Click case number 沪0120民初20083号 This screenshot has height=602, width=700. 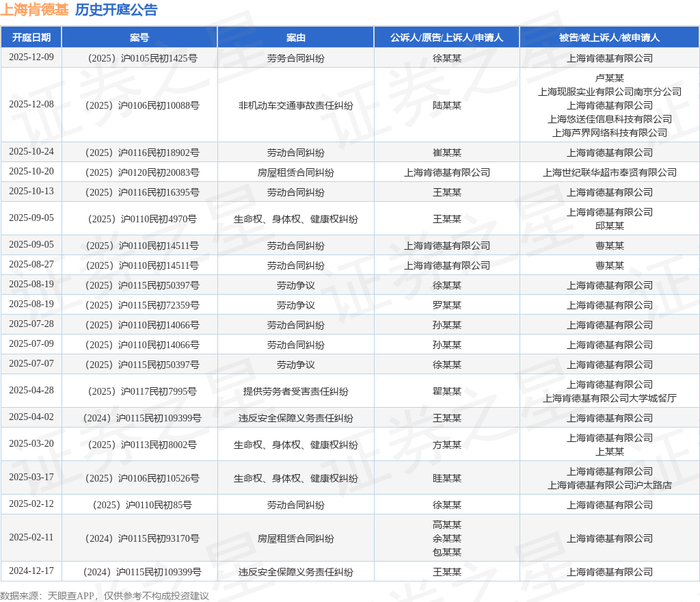(x=142, y=172)
